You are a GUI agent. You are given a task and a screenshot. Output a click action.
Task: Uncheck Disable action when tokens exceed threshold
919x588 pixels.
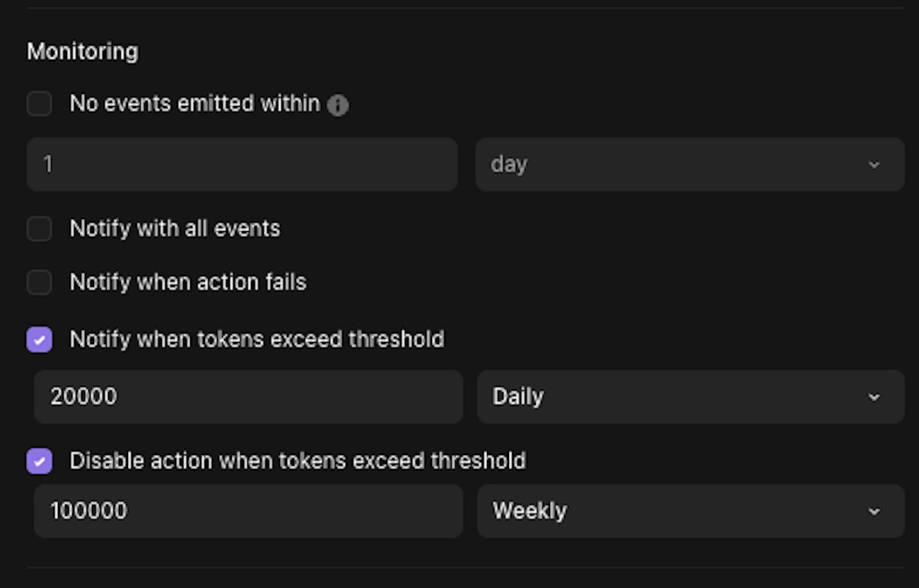tap(40, 461)
